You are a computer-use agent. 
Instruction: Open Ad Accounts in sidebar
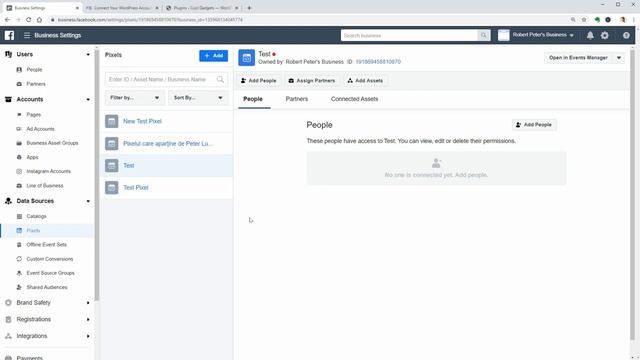click(x=40, y=129)
